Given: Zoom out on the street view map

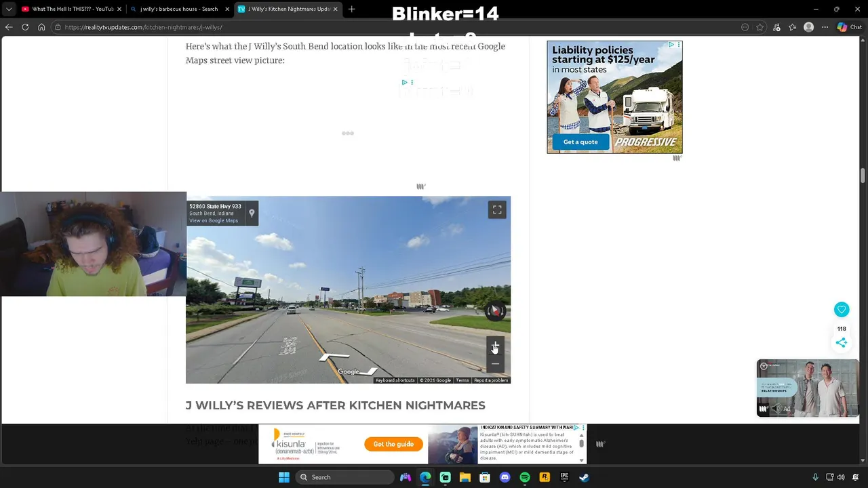Looking at the screenshot, I should pyautogui.click(x=495, y=364).
